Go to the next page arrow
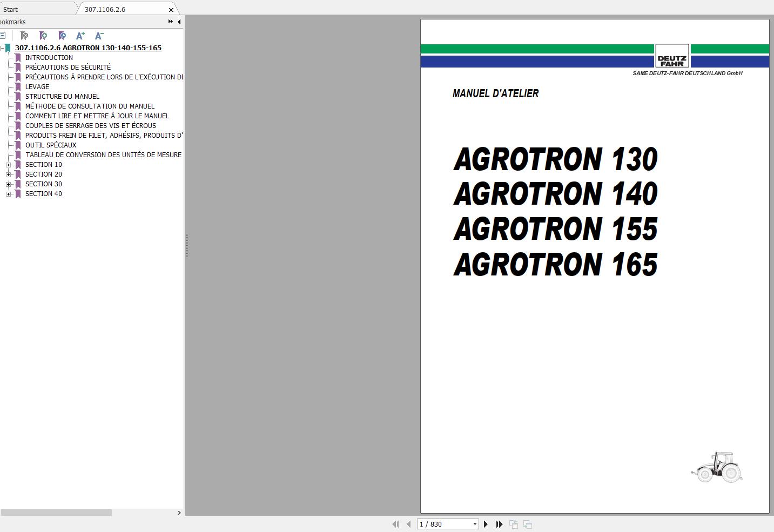Image resolution: width=774 pixels, height=532 pixels. pos(486,524)
